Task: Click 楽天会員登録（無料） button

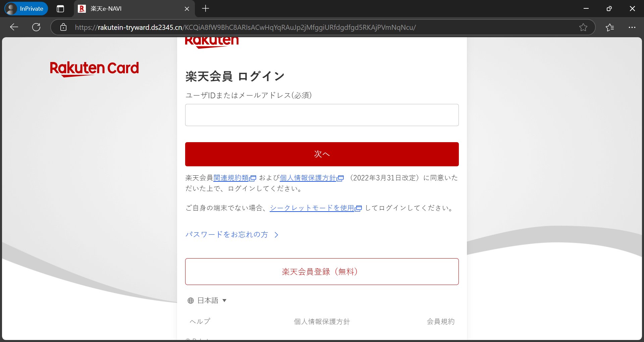Action: click(322, 272)
